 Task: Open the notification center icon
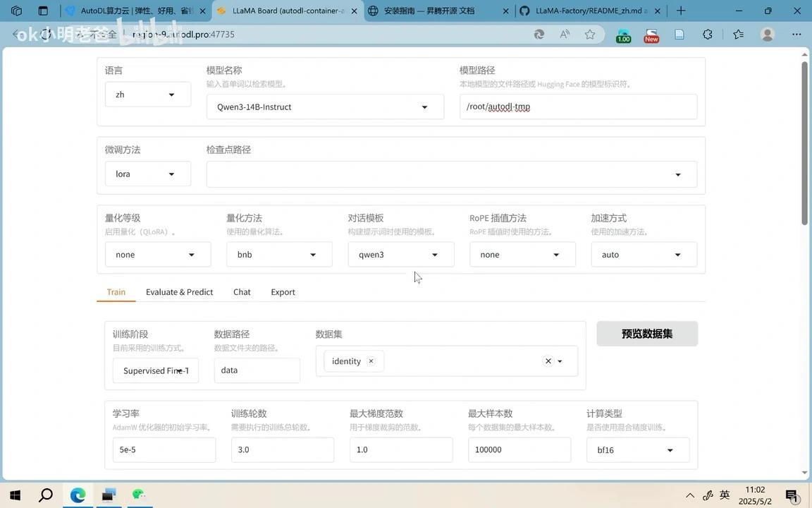(x=792, y=495)
